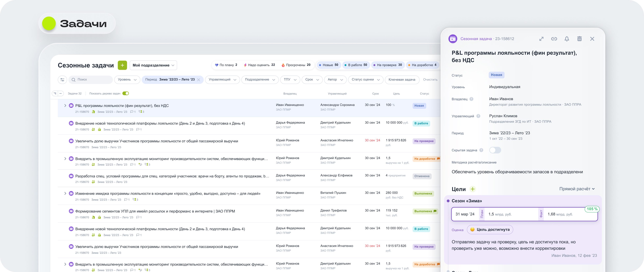The image size is (644, 272).
Task: Expand the P&L программы лояльности task row
Action: point(65,105)
